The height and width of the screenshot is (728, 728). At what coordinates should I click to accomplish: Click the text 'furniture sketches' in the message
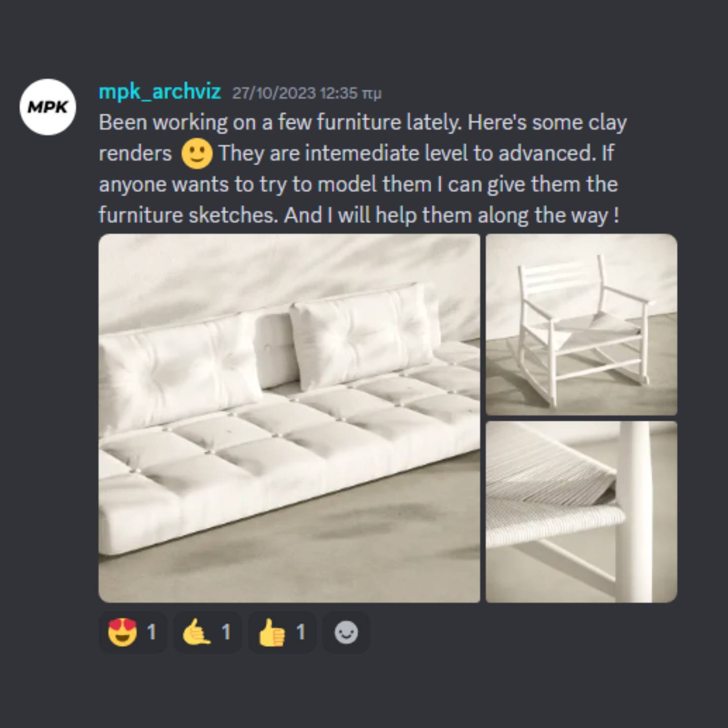[188, 215]
